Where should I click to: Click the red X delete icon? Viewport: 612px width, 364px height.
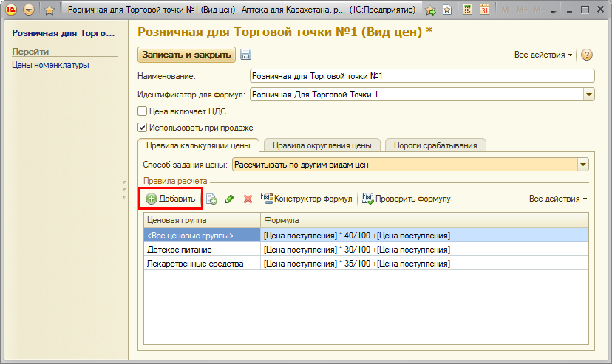pyautogui.click(x=248, y=199)
